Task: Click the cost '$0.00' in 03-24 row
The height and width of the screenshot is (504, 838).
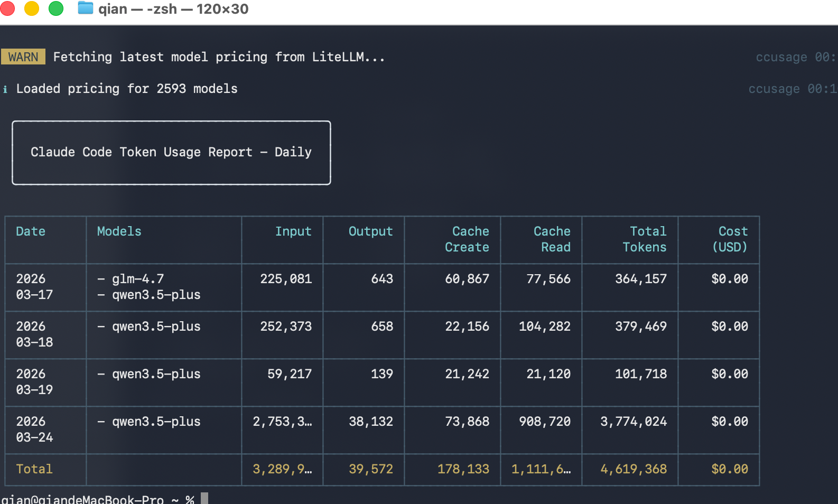Action: [x=730, y=422]
